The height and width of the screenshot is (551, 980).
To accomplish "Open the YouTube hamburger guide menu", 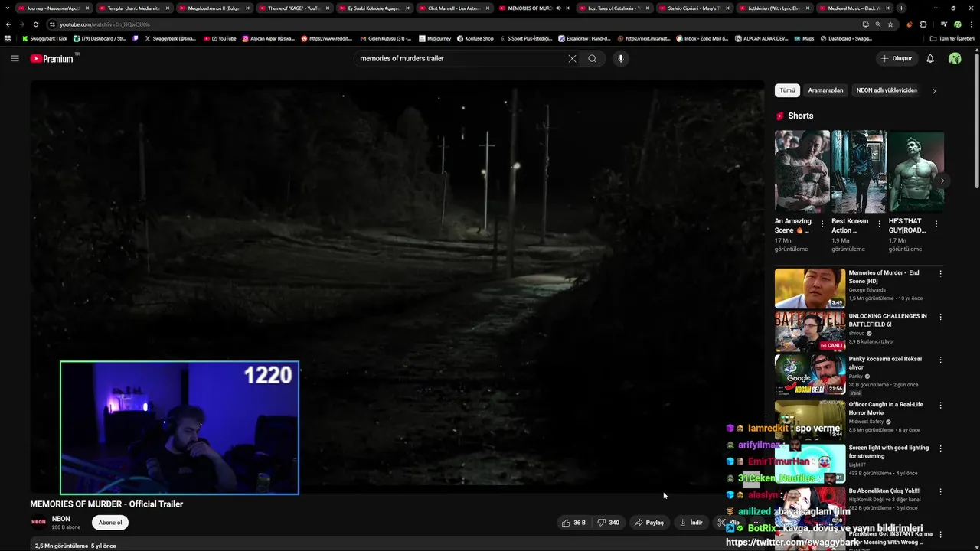I will pos(15,58).
